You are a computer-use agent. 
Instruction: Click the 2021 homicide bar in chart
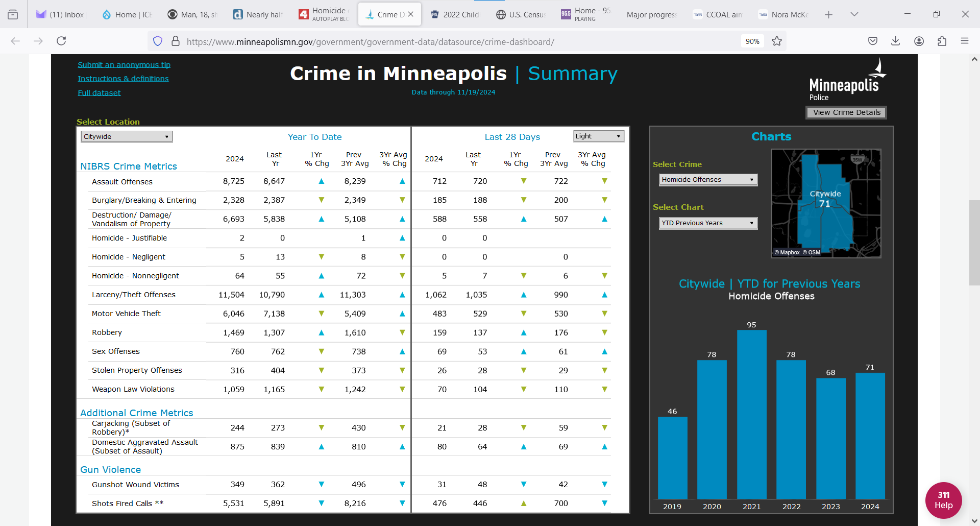751,414
